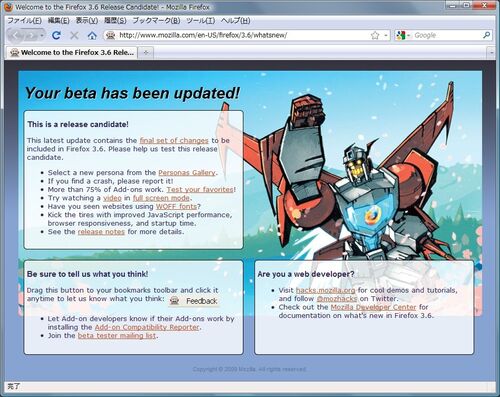Screen dimensions: 500x397
Task: Open the ブックマーク(B) menu
Action: [x=156, y=21]
